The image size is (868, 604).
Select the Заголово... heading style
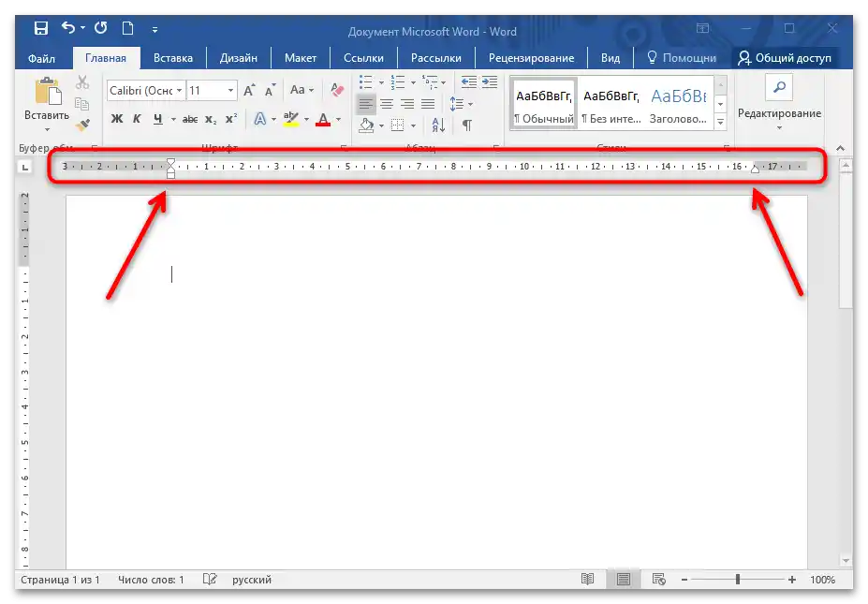click(678, 104)
